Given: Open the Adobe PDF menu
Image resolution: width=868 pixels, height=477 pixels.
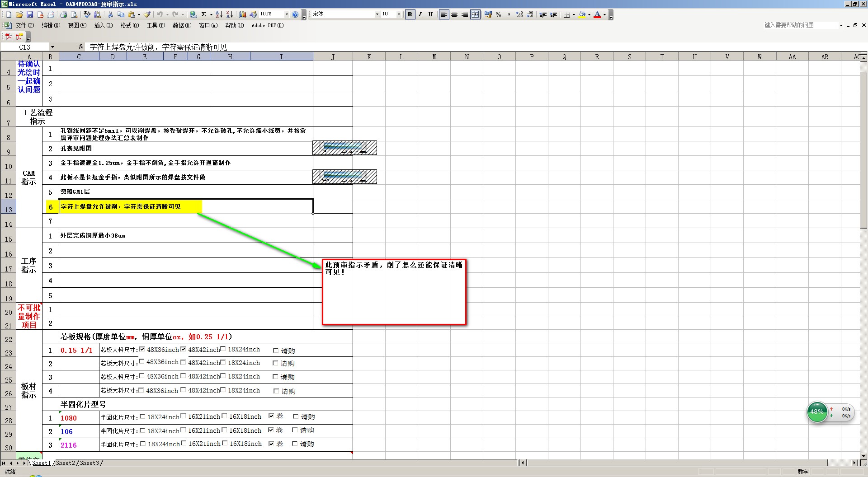Looking at the screenshot, I should click(268, 25).
